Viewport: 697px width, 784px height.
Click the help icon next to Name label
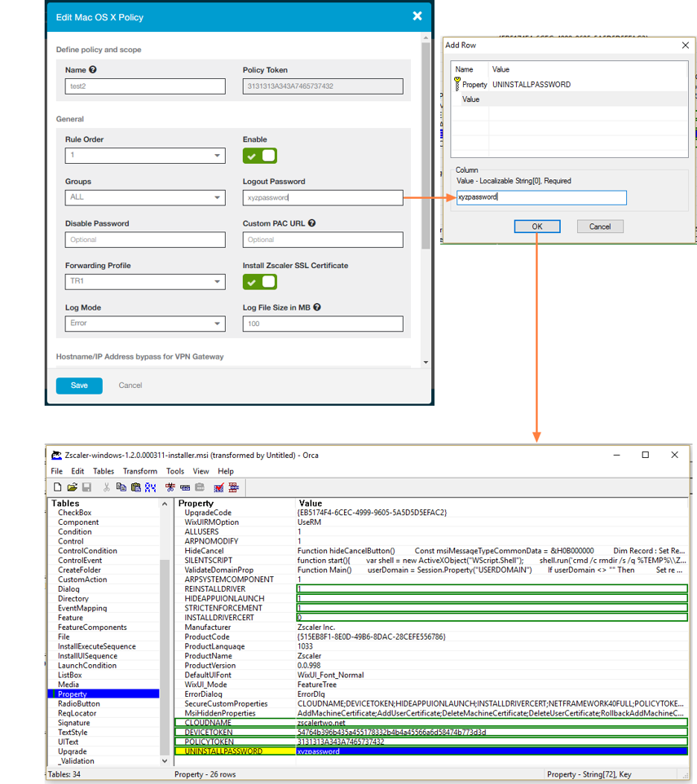click(93, 70)
